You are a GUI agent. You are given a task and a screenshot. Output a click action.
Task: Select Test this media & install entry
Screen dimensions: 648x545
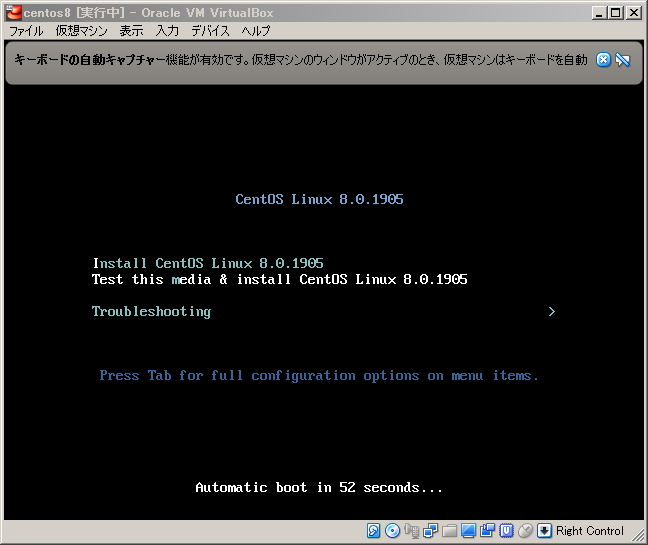279,279
